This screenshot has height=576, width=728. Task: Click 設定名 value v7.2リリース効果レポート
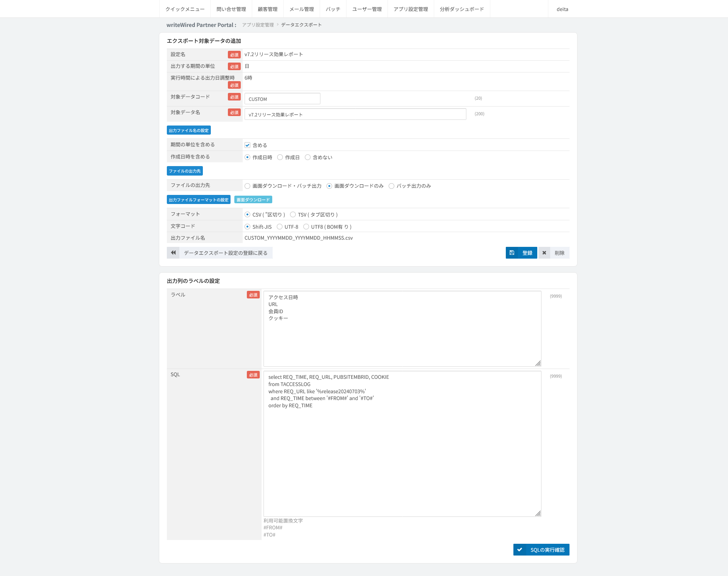pos(274,54)
